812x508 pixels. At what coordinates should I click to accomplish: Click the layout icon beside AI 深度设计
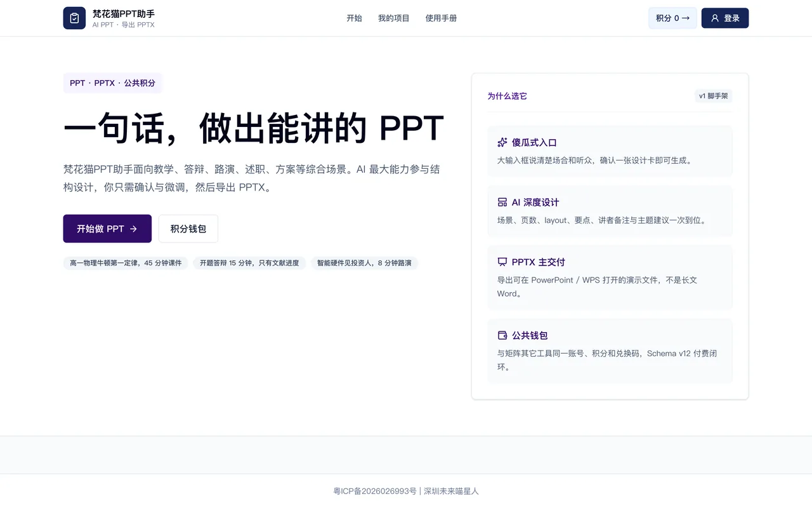pos(502,202)
